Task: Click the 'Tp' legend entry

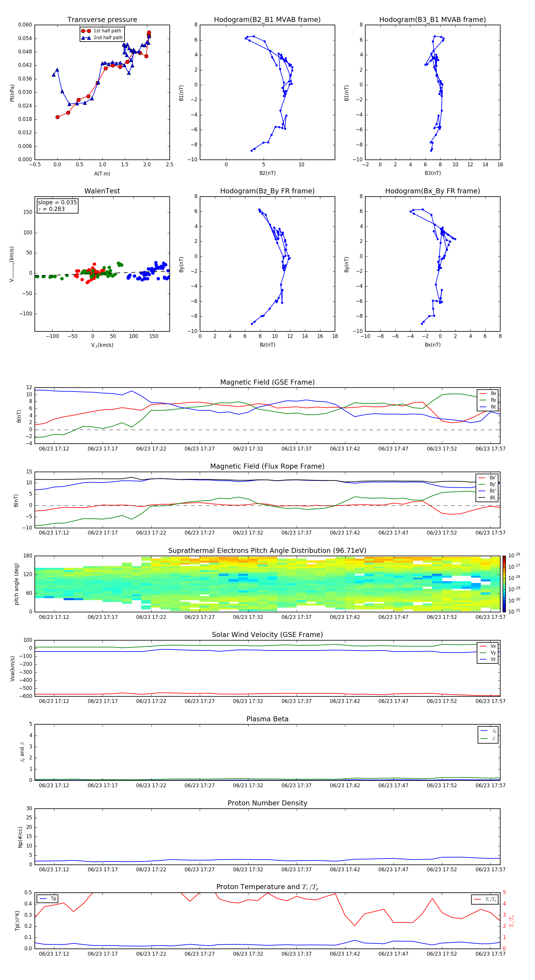Action: 48,899
